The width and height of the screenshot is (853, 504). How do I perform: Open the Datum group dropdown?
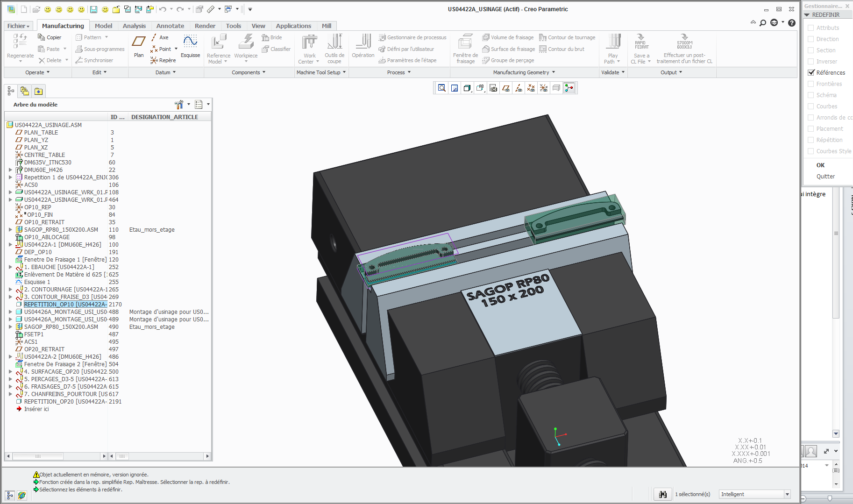coord(166,72)
